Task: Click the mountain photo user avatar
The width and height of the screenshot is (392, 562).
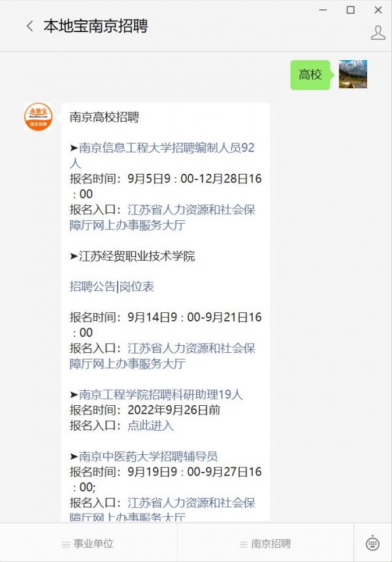Action: click(x=353, y=74)
